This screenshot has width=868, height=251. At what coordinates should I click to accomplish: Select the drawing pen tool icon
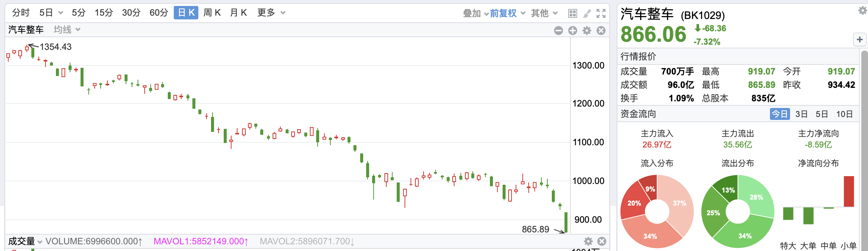[x=587, y=14]
